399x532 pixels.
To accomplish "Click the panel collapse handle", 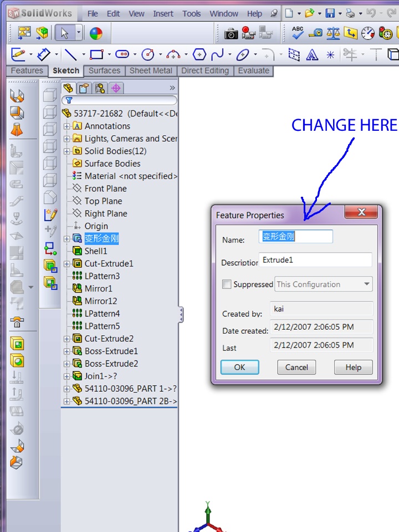I will 181,315.
